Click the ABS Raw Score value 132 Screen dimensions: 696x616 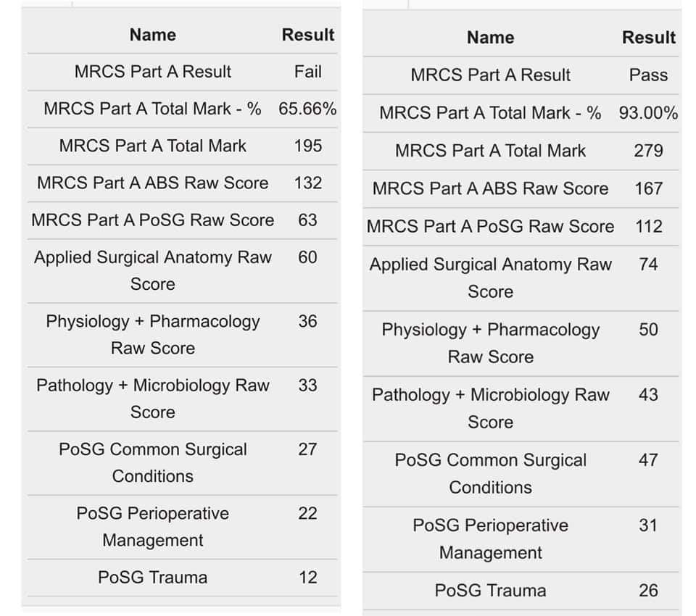point(307,183)
